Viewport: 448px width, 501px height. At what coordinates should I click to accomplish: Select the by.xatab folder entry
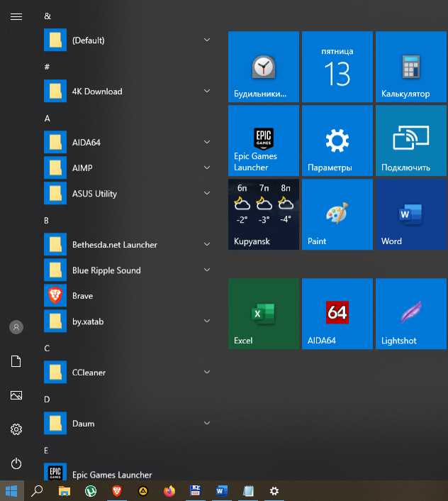(128, 321)
